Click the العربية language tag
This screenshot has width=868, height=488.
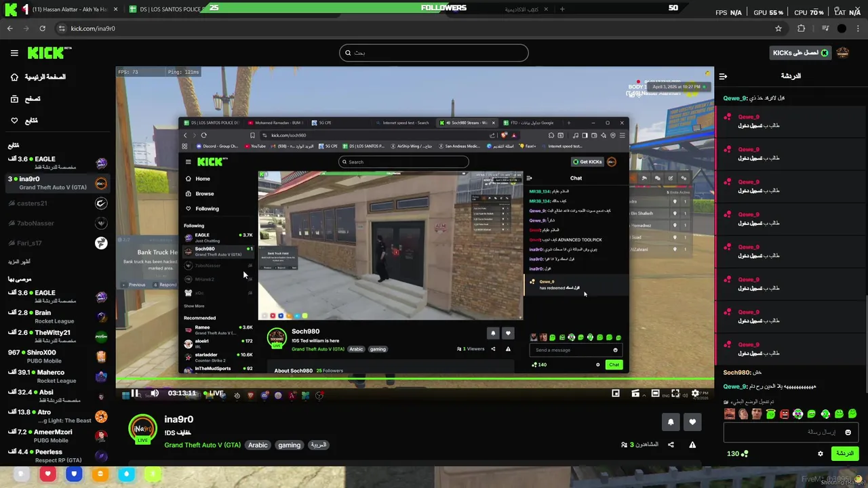pyautogui.click(x=318, y=445)
